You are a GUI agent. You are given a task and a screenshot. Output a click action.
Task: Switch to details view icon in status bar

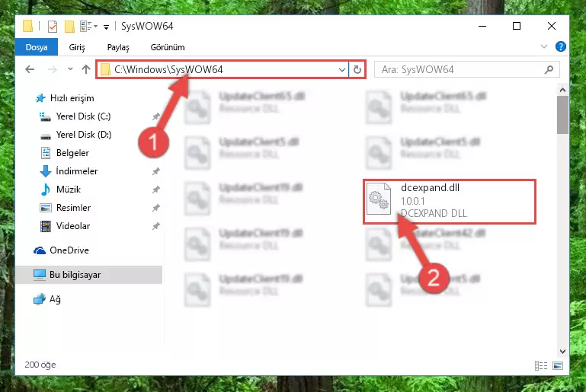tap(541, 366)
